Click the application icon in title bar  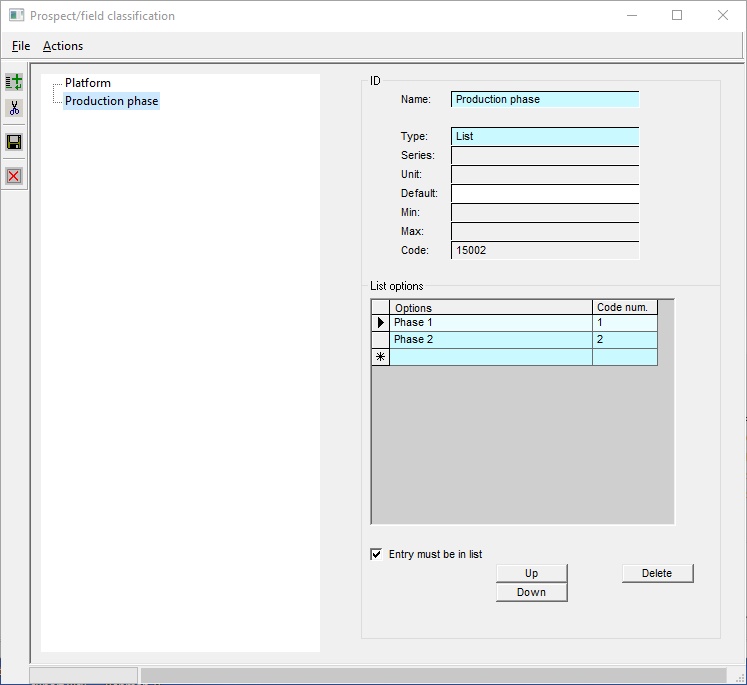pyautogui.click(x=16, y=16)
